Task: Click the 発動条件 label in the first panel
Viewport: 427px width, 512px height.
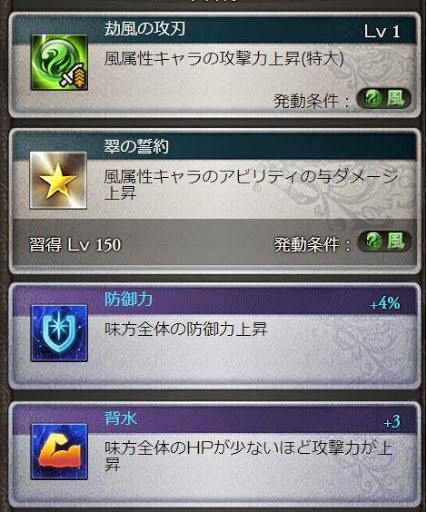Action: pyautogui.click(x=312, y=101)
